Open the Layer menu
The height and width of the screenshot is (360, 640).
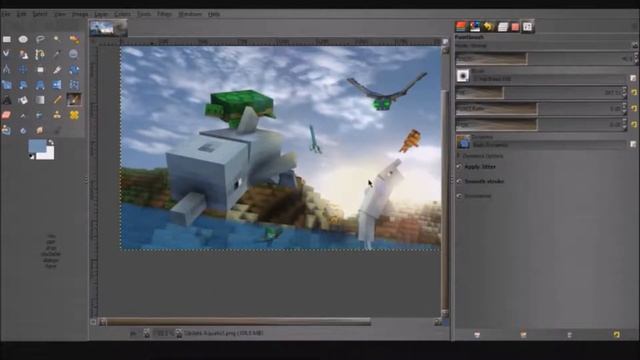point(101,14)
